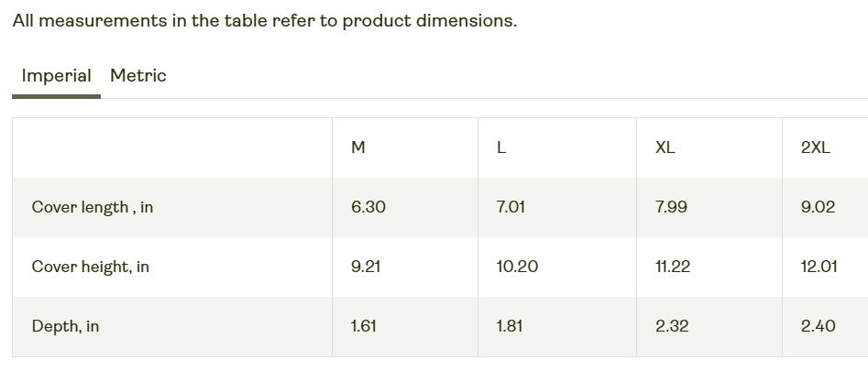
Task: Click the L size column header
Action: pyautogui.click(x=501, y=147)
